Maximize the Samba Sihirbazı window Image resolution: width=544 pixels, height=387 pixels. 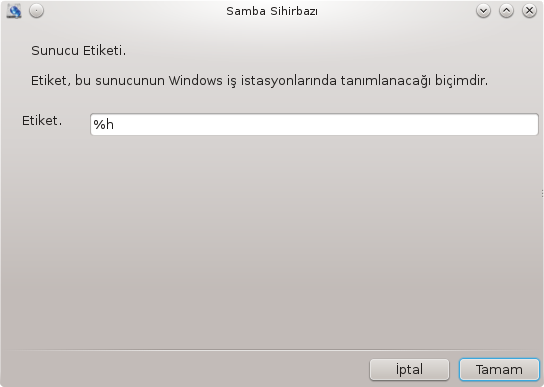pos(506,11)
